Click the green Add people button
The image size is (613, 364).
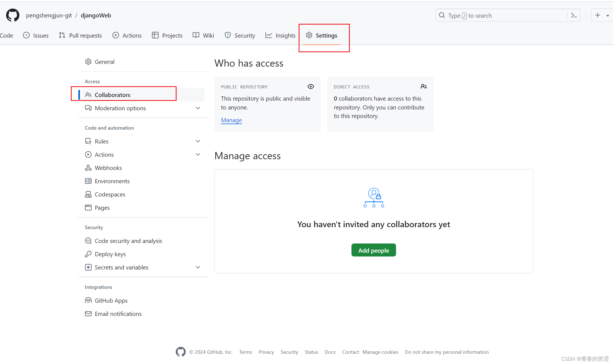373,250
